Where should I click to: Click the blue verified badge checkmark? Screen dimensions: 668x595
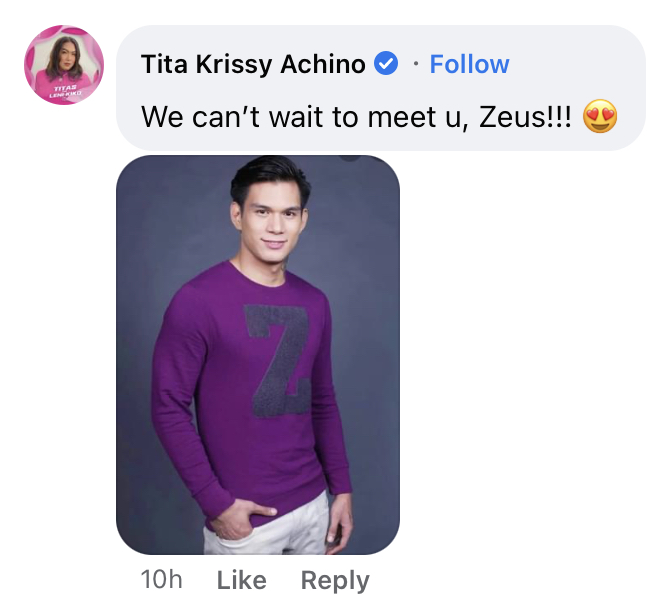tap(386, 63)
